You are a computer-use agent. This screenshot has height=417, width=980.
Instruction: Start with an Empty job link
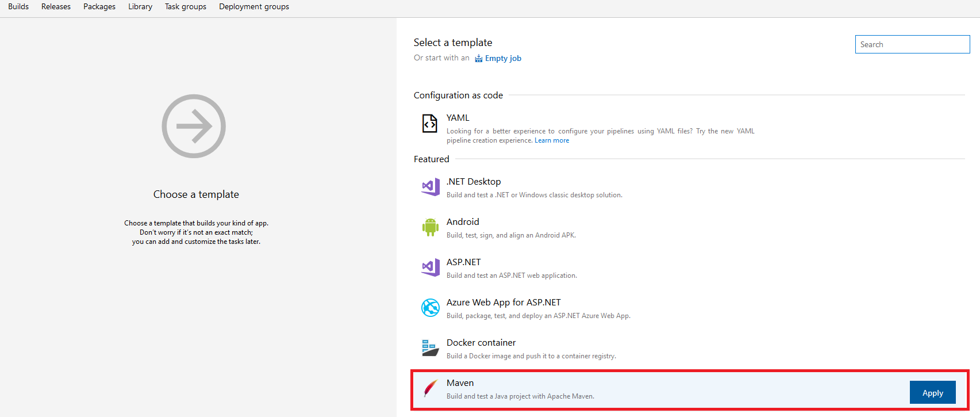click(503, 58)
